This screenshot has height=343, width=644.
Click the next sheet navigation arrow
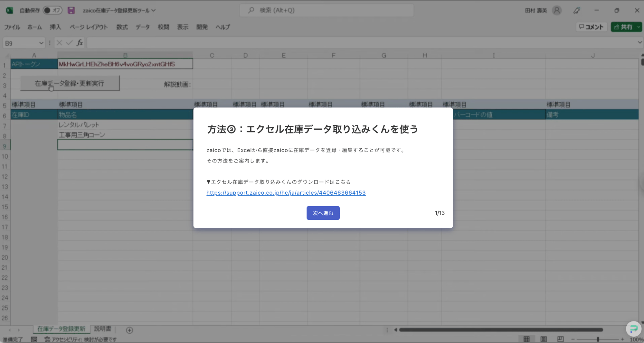(x=19, y=330)
